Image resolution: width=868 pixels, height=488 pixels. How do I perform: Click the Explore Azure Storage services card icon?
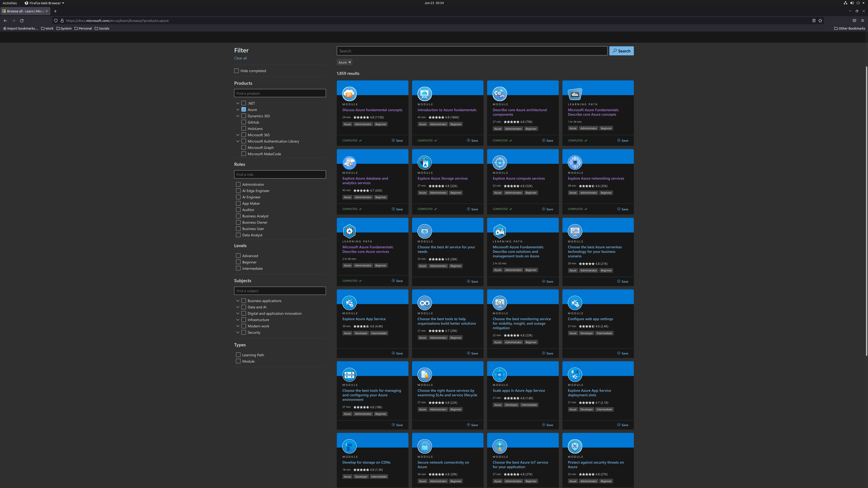(425, 163)
